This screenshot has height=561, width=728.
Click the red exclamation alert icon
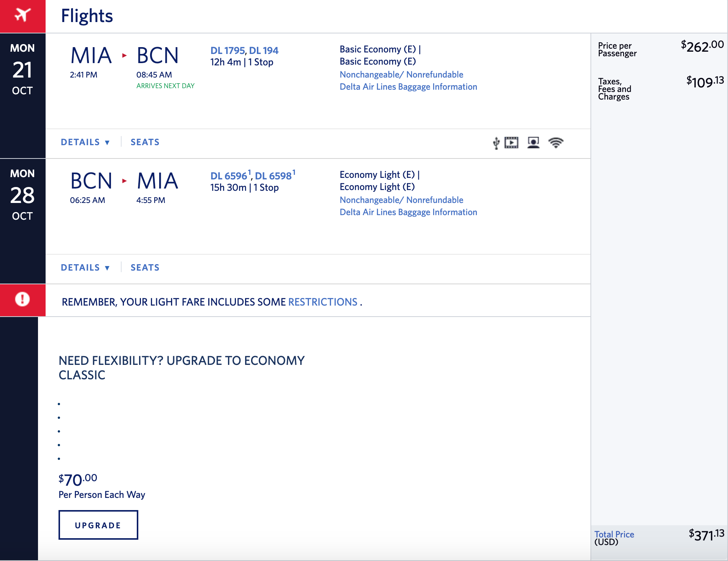[22, 300]
